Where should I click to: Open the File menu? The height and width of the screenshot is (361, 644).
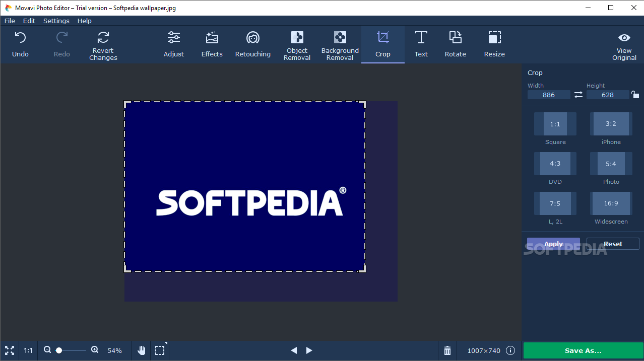tap(10, 21)
